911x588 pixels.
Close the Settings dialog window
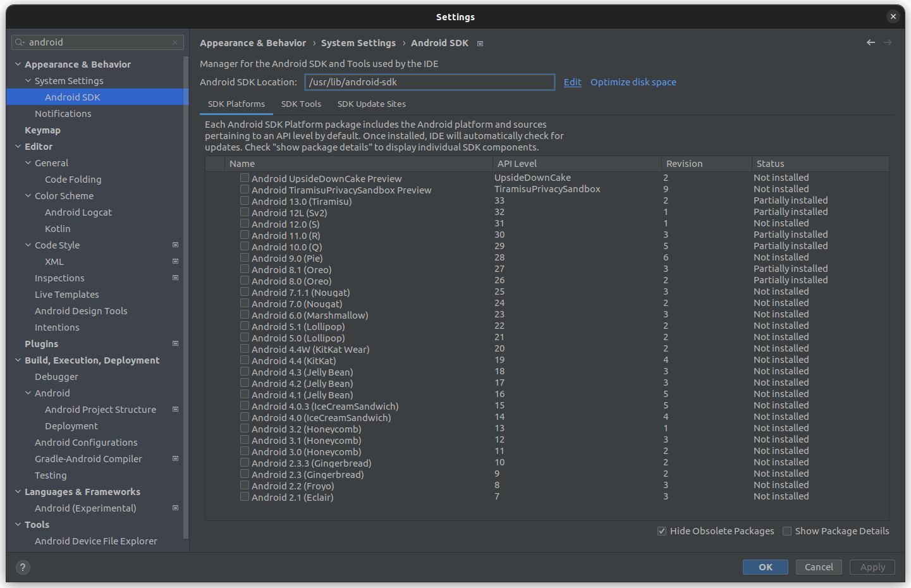893,16
